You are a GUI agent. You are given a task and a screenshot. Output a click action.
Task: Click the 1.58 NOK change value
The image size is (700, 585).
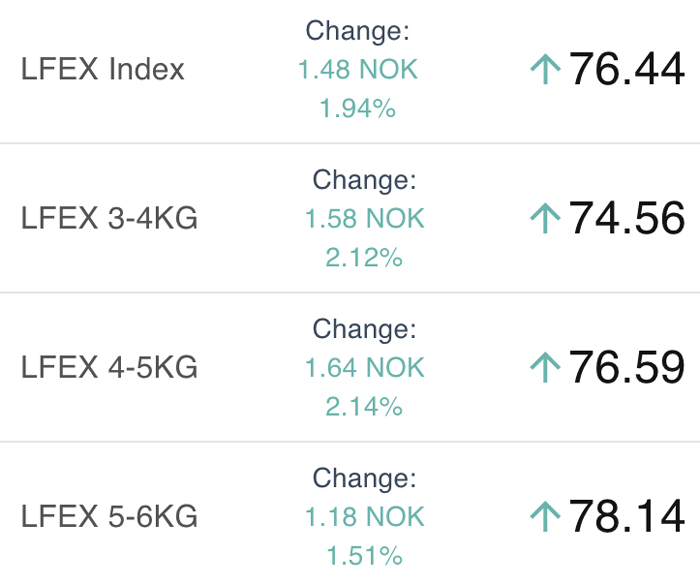point(364,218)
